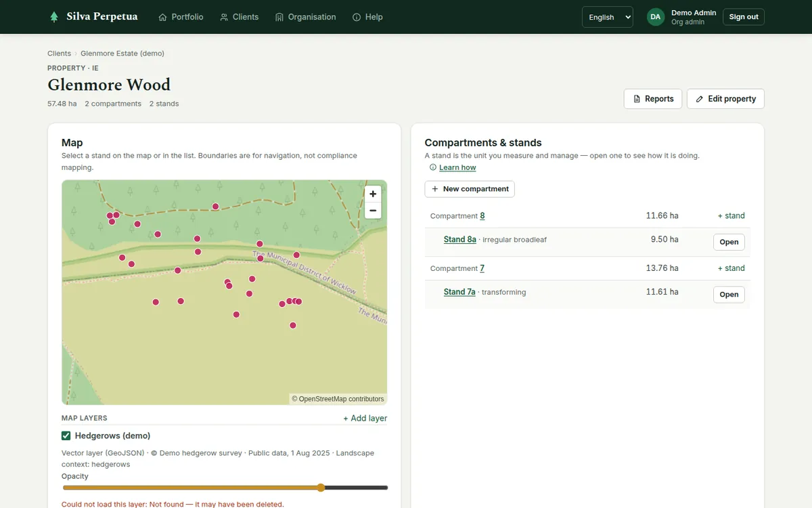Click the Glenmore Wood property title
Image resolution: width=812 pixels, height=508 pixels.
click(109, 85)
